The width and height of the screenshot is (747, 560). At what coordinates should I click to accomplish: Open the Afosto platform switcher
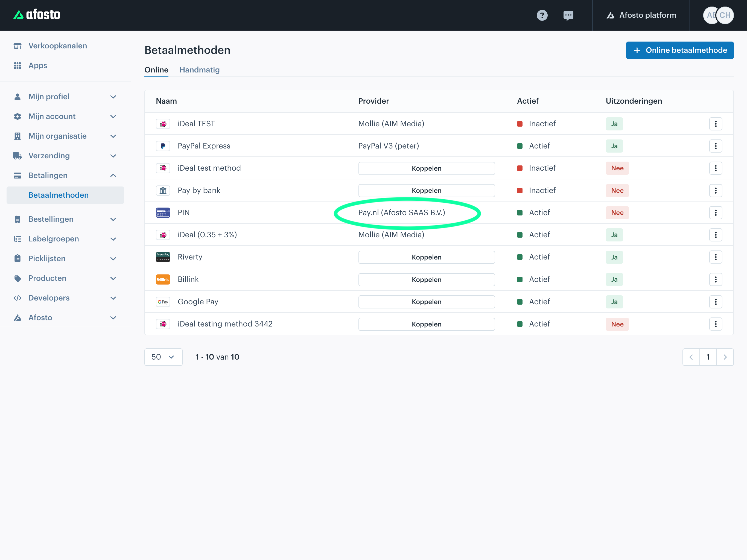(x=641, y=15)
